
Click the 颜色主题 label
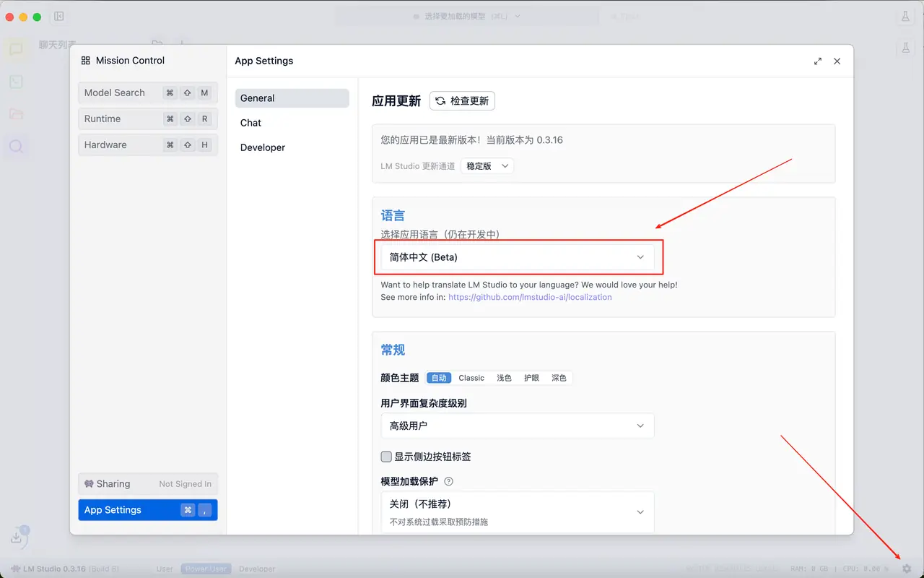tap(400, 378)
